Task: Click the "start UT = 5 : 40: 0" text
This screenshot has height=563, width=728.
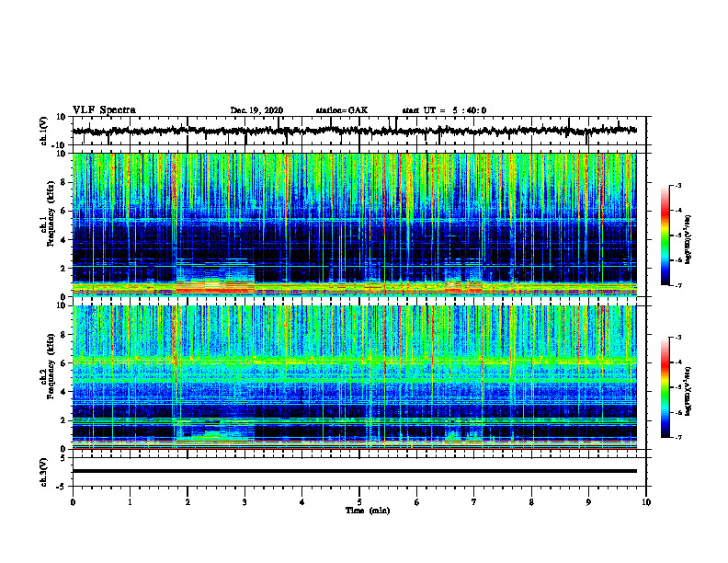Action: 444,110
